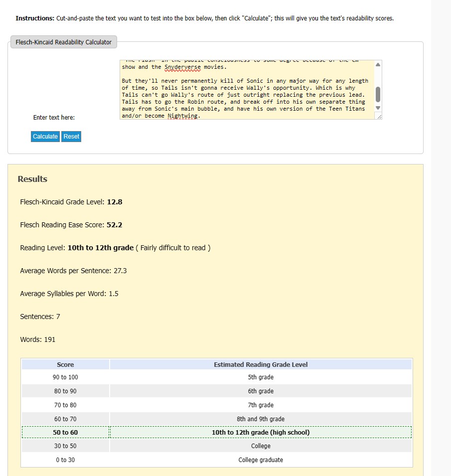Click the textarea scrollbar thumb
The width and height of the screenshot is (451, 476).
tap(378, 94)
